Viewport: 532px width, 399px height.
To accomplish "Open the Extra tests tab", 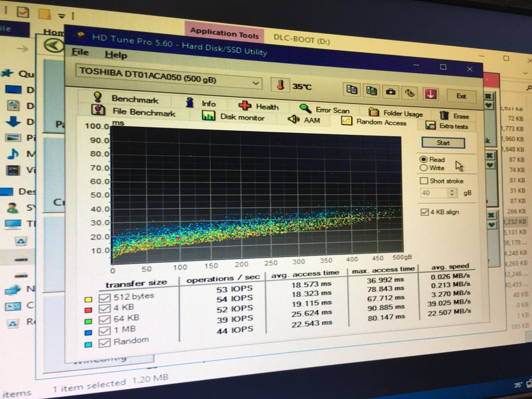I will coord(446,126).
